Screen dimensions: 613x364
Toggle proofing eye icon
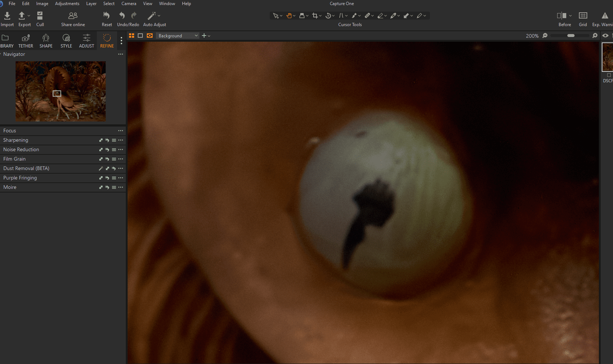click(x=605, y=36)
